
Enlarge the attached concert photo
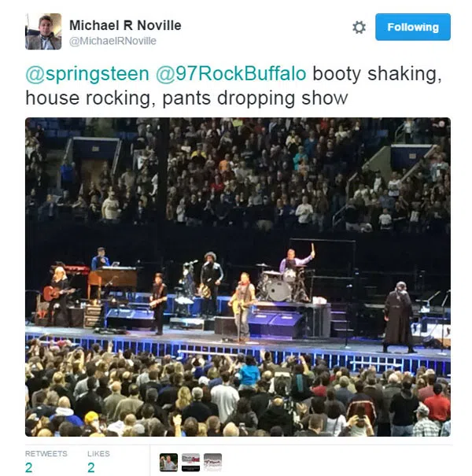click(x=238, y=277)
